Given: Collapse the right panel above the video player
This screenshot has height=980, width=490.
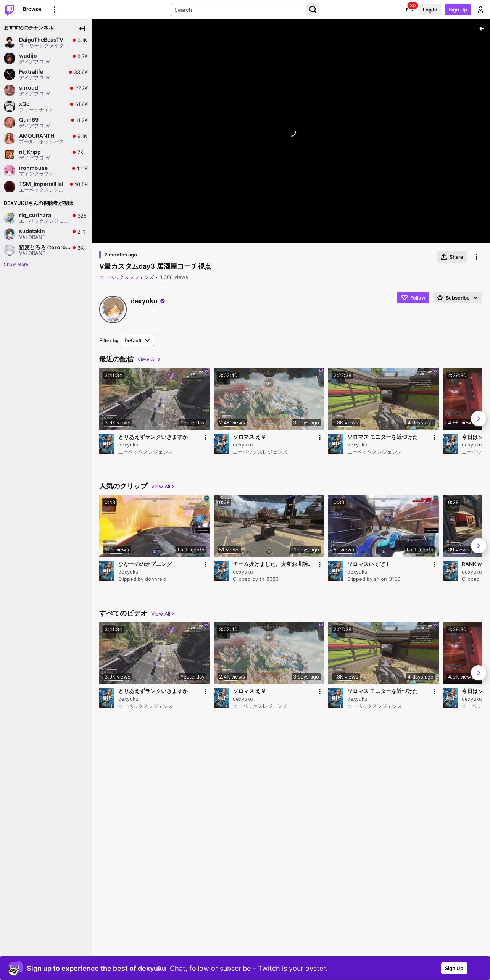Looking at the screenshot, I should pos(482,29).
